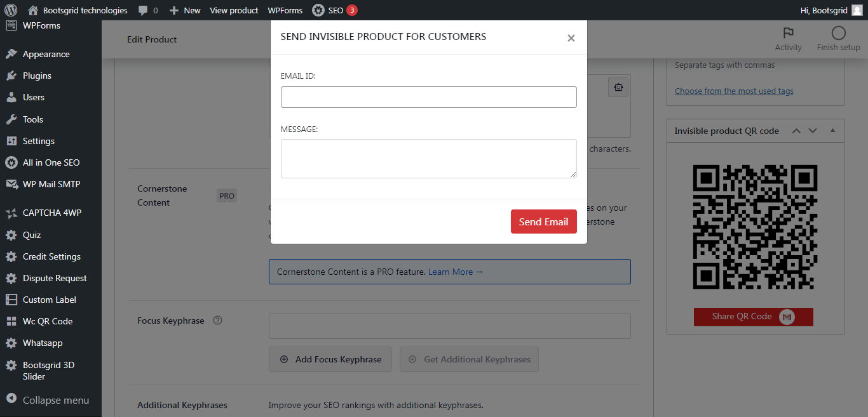Click the Credit Settings gear icon
This screenshot has height=417, width=868.
11,256
